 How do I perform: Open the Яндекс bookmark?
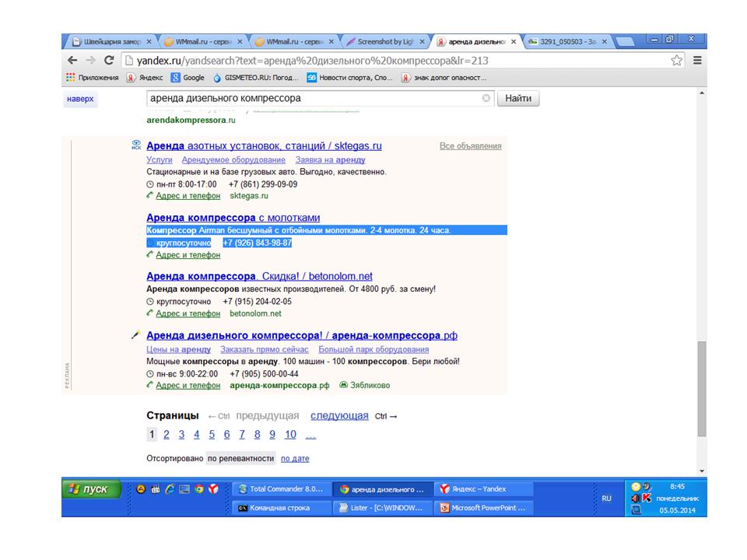[145, 78]
